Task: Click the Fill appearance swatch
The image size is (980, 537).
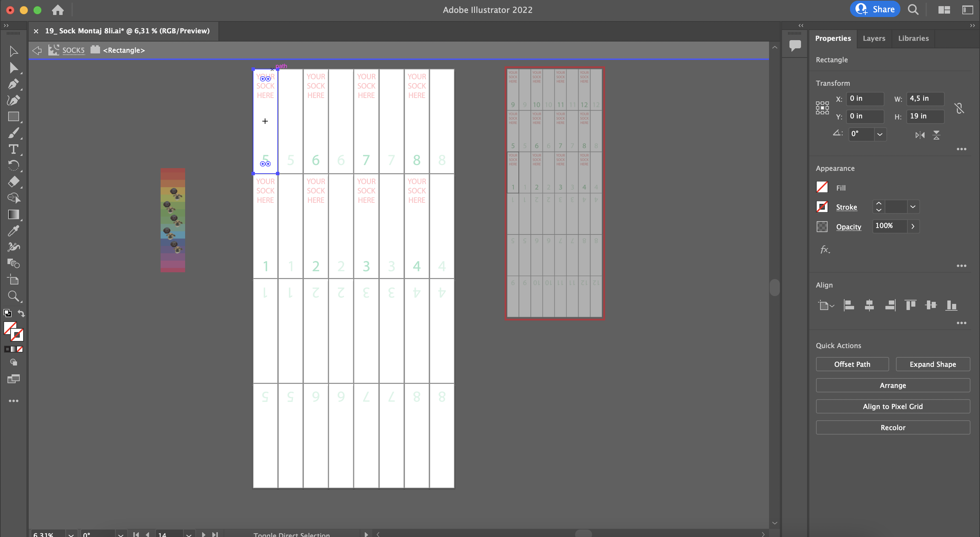Action: (822, 187)
